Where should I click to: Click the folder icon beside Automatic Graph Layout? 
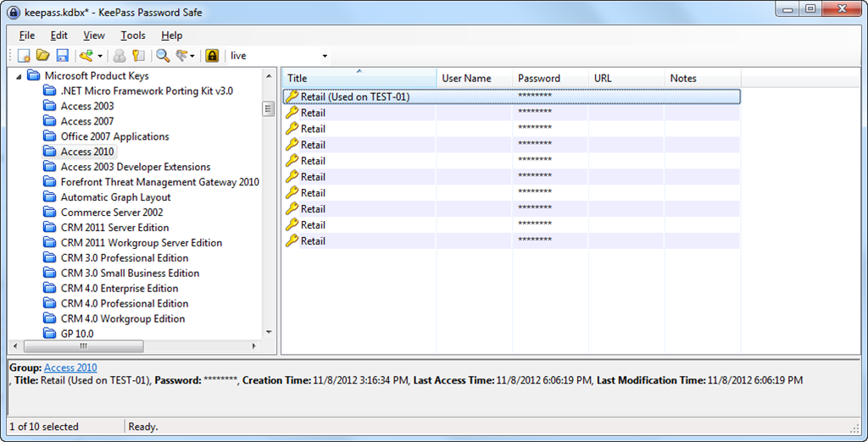(x=50, y=197)
